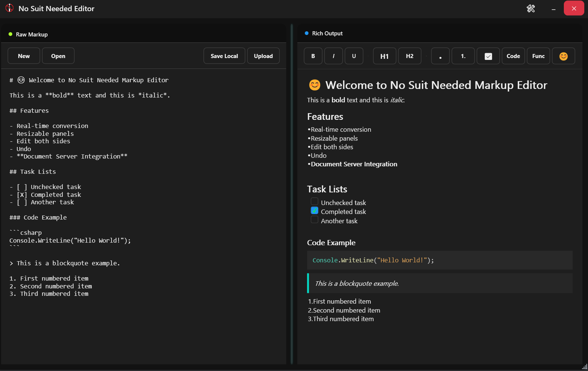The image size is (588, 371).
Task: Insert a code block with Code button
Action: [x=513, y=56]
